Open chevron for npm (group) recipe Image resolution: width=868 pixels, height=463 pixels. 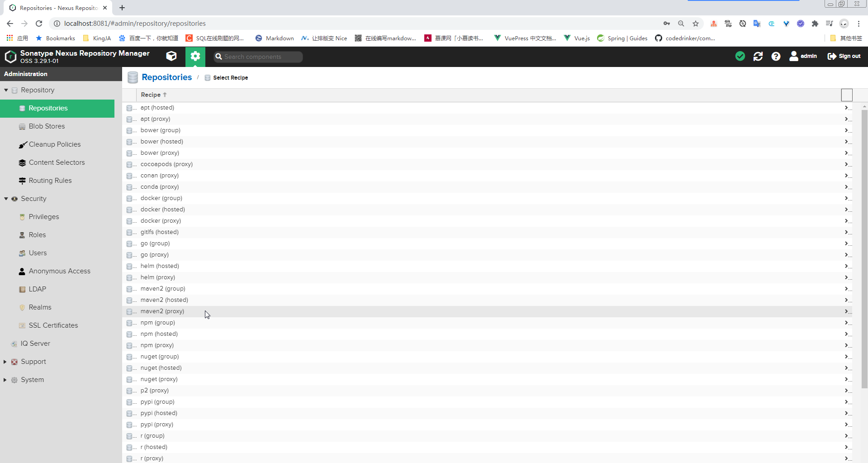pyautogui.click(x=846, y=323)
